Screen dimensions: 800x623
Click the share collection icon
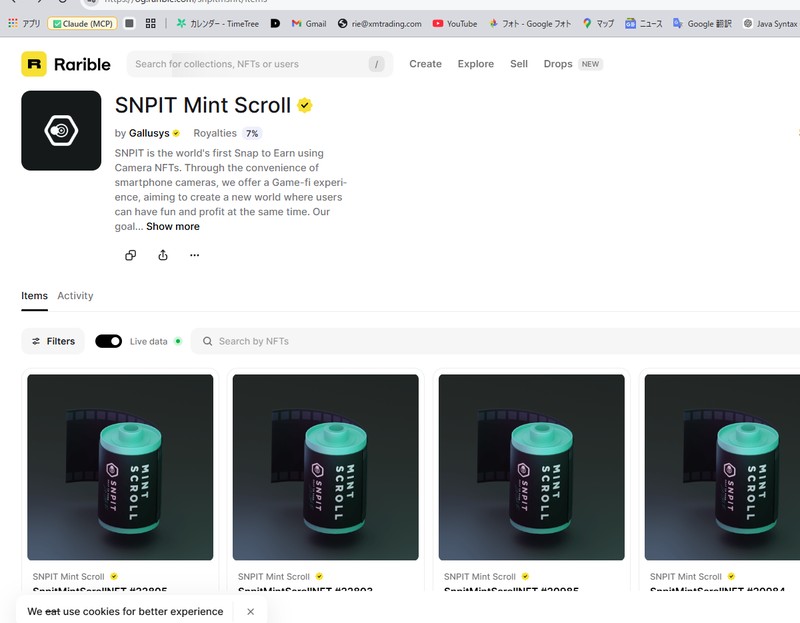[162, 255]
